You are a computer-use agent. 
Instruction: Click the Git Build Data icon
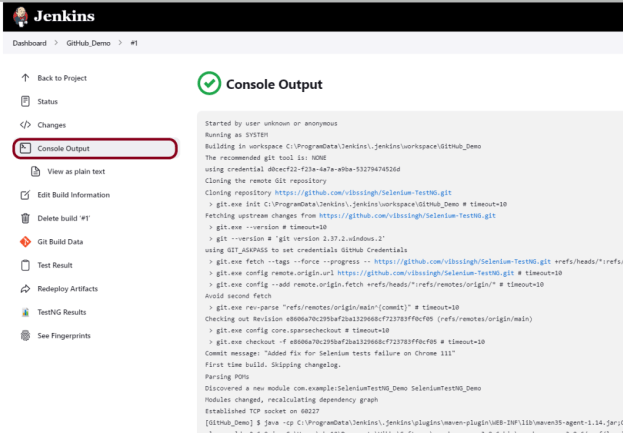(25, 241)
